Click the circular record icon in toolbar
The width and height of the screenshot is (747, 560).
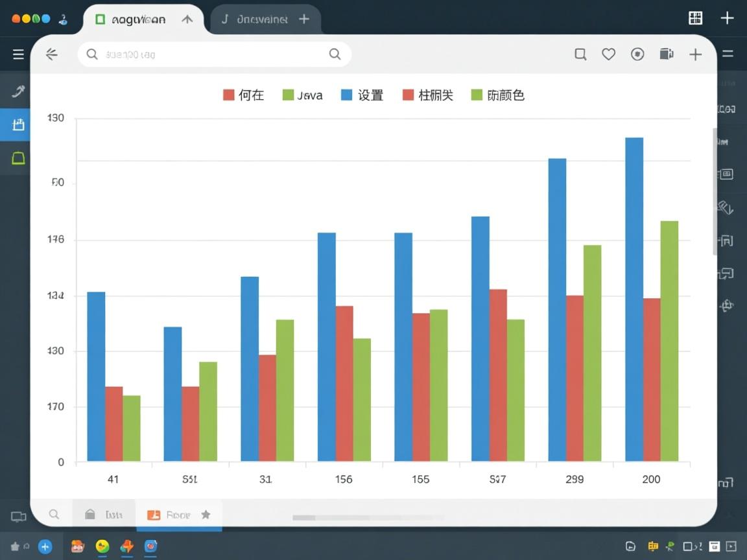637,54
